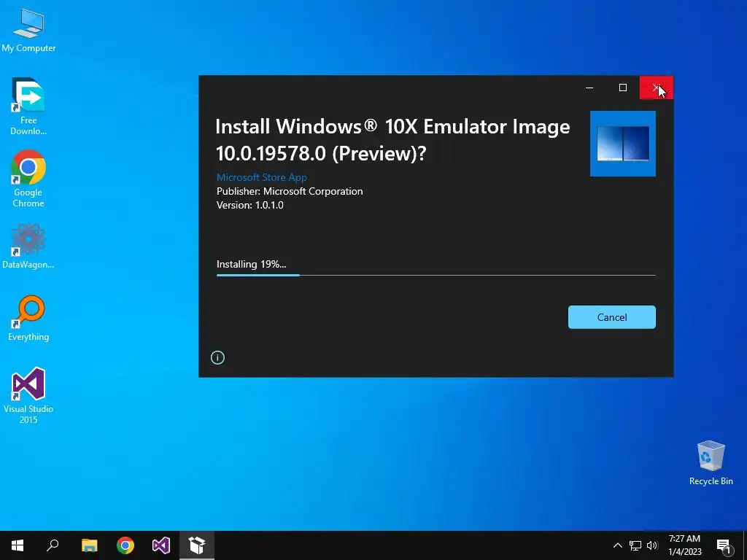Show hidden system tray icons
The height and width of the screenshot is (560, 747).
(x=617, y=545)
